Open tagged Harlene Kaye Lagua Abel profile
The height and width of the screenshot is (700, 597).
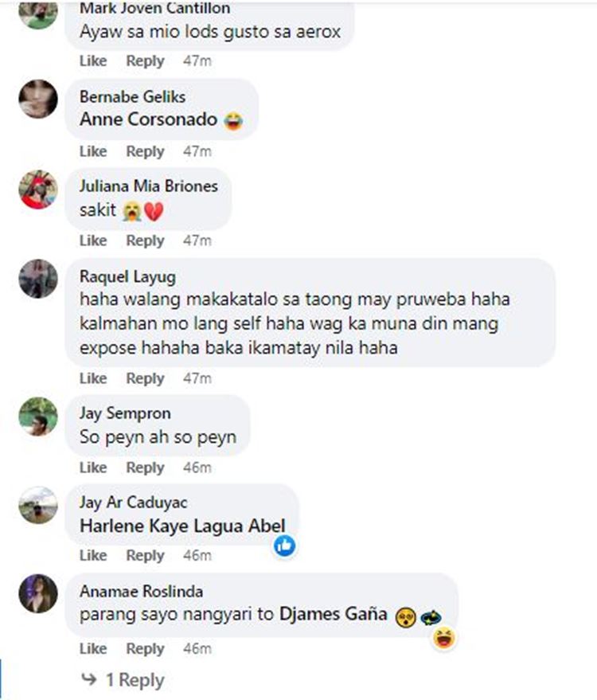[x=182, y=526]
